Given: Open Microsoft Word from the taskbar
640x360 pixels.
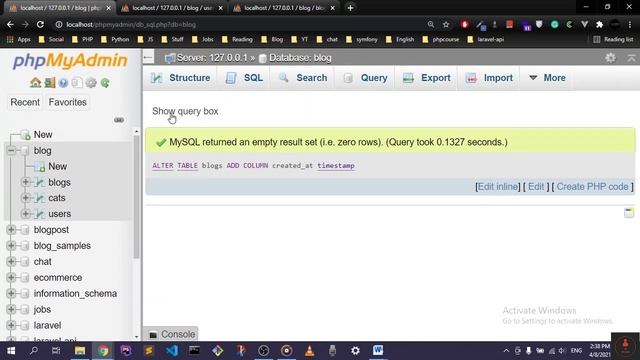Looking at the screenshot, I should coord(378,350).
